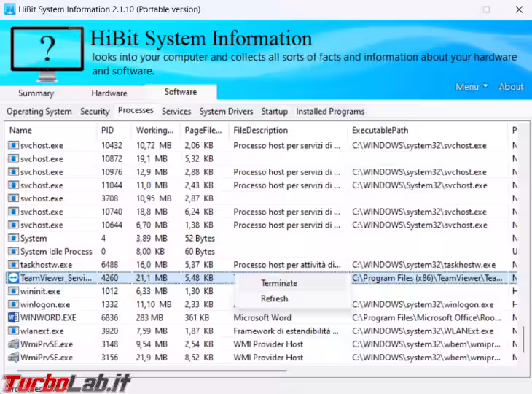Image resolution: width=532 pixels, height=394 pixels.
Task: Click the wininit.exe process icon
Action: (12, 291)
